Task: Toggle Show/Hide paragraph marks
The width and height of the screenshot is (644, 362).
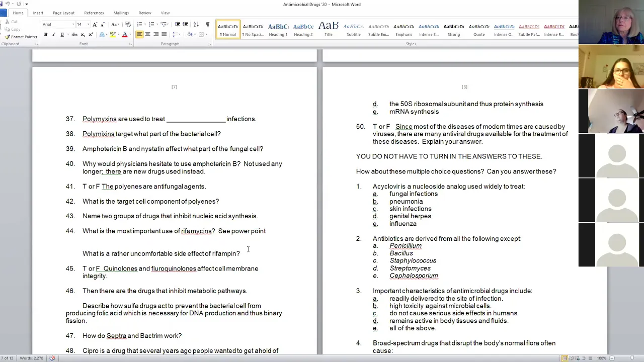Action: tap(207, 24)
